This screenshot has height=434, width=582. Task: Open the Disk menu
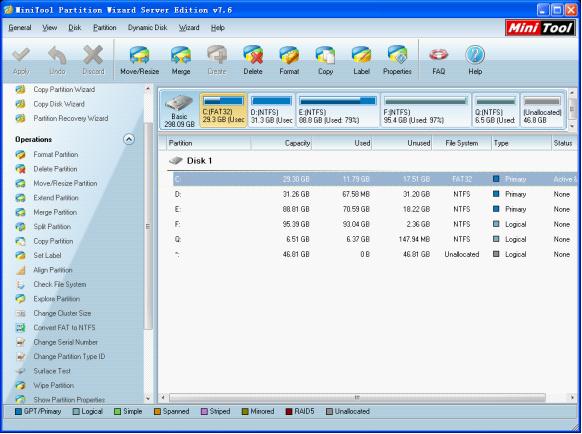point(75,28)
